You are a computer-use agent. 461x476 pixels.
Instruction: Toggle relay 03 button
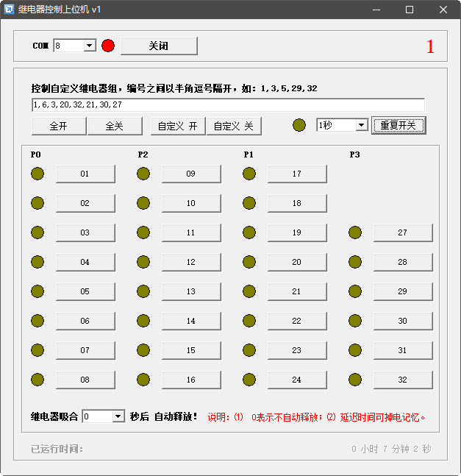click(85, 232)
